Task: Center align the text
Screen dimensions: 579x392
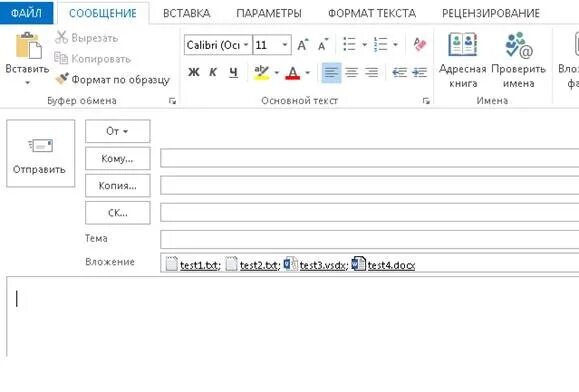Action: coord(352,73)
